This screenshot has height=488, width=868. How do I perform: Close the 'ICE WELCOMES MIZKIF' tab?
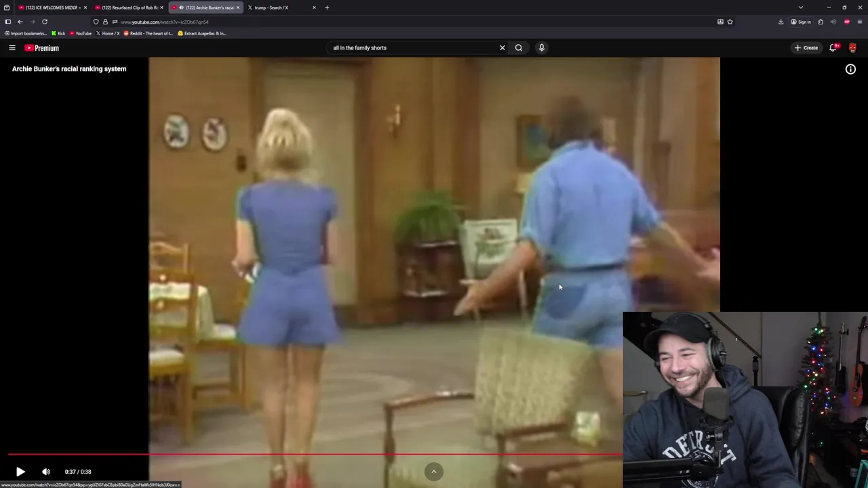pyautogui.click(x=85, y=7)
